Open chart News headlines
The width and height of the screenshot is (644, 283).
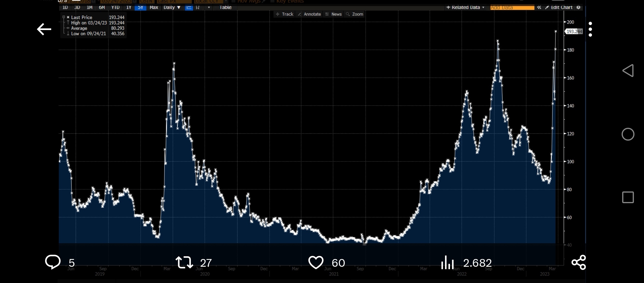pyautogui.click(x=333, y=14)
